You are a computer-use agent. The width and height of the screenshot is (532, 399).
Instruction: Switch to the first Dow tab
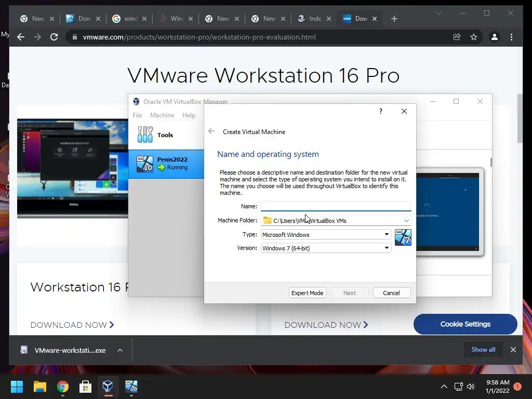pos(84,19)
